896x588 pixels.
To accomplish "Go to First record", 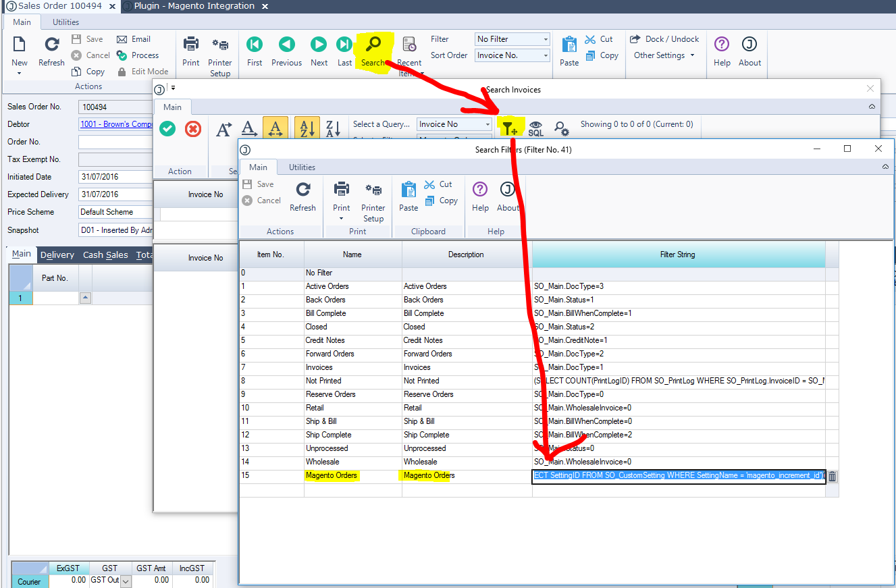I will (255, 45).
